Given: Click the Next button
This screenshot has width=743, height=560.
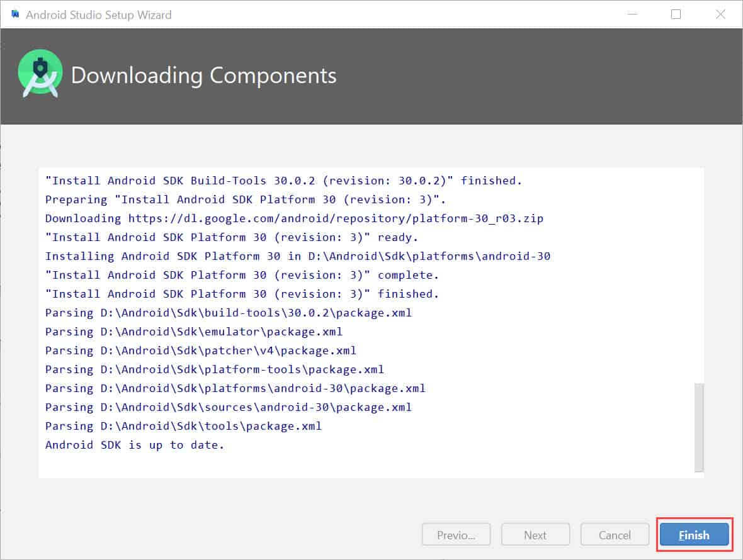Looking at the screenshot, I should [x=535, y=534].
